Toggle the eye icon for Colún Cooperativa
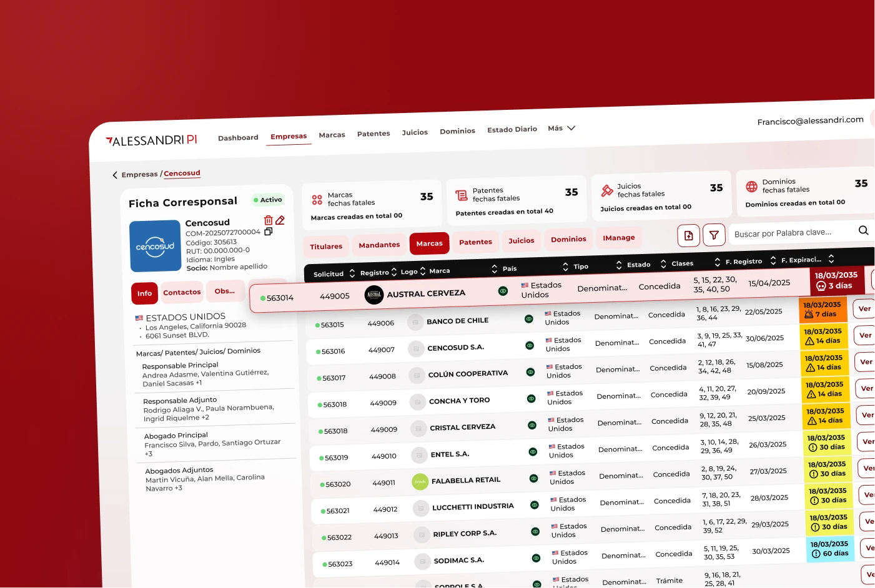 tap(530, 372)
